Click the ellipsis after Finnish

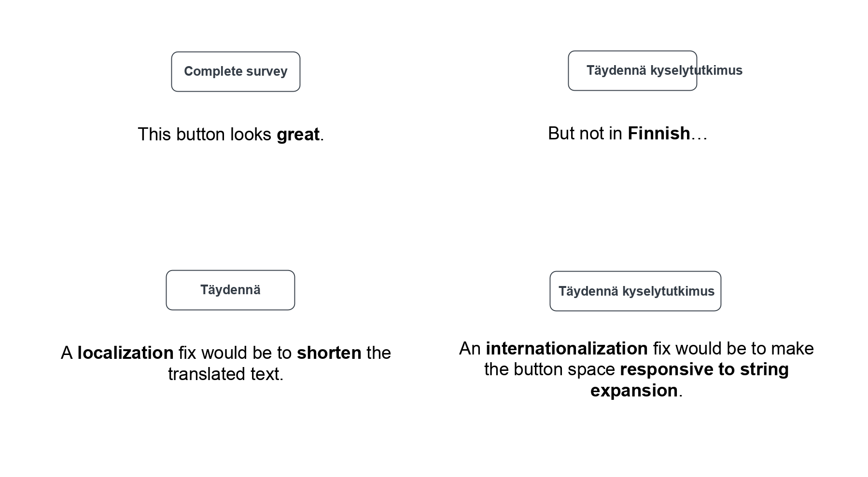click(699, 133)
